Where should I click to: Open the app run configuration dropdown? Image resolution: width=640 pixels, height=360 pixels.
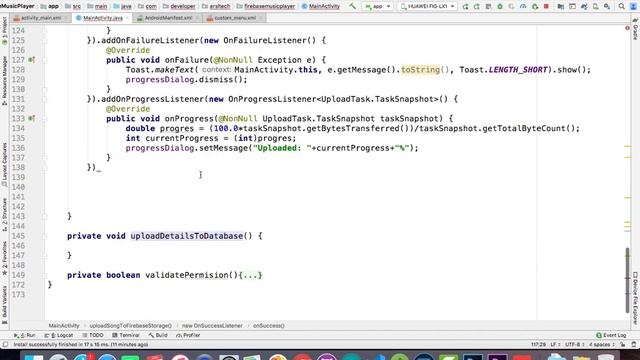[378, 6]
